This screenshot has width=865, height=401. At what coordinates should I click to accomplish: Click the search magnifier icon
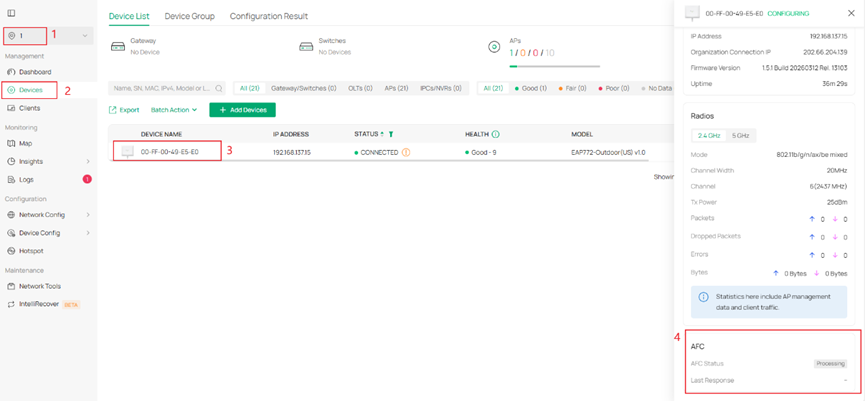pos(219,88)
